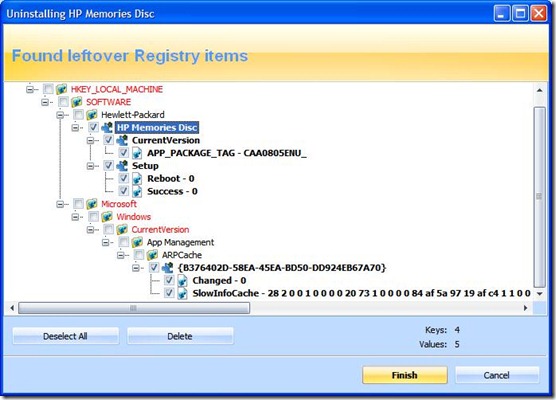
Task: Collapse the CurrentVersion node under HP Memories Disc
Action: (90, 140)
